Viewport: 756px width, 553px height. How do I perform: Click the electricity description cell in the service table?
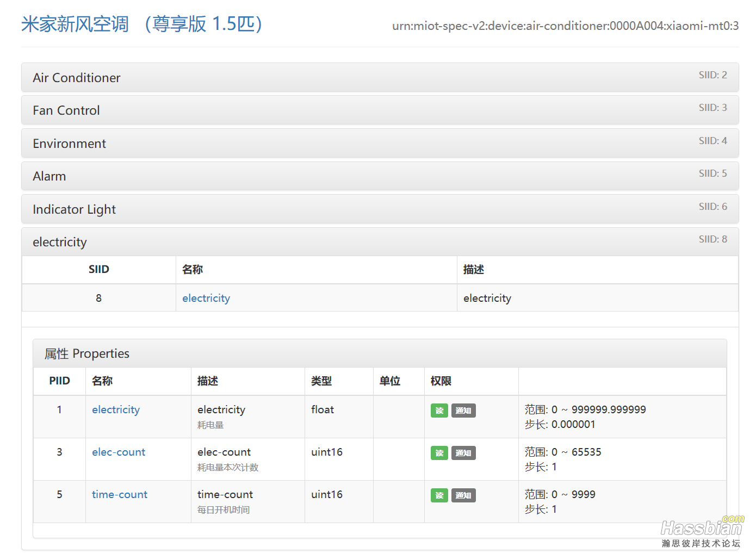tap(598, 298)
